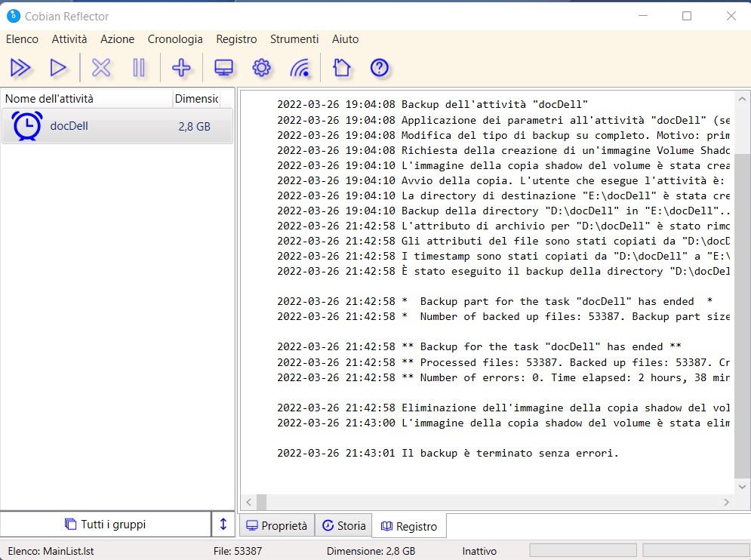Click the horizontal scrollbar thumb in log
Screen dimensions: 751x560
[261, 502]
